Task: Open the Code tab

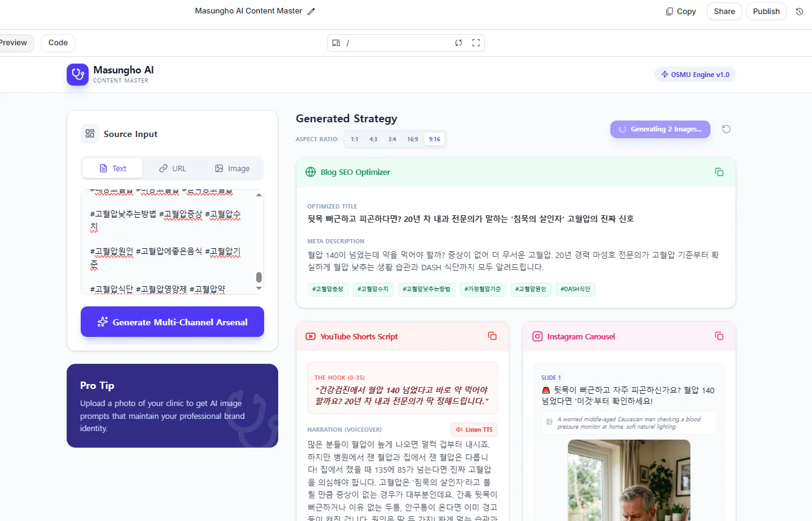Action: click(58, 43)
